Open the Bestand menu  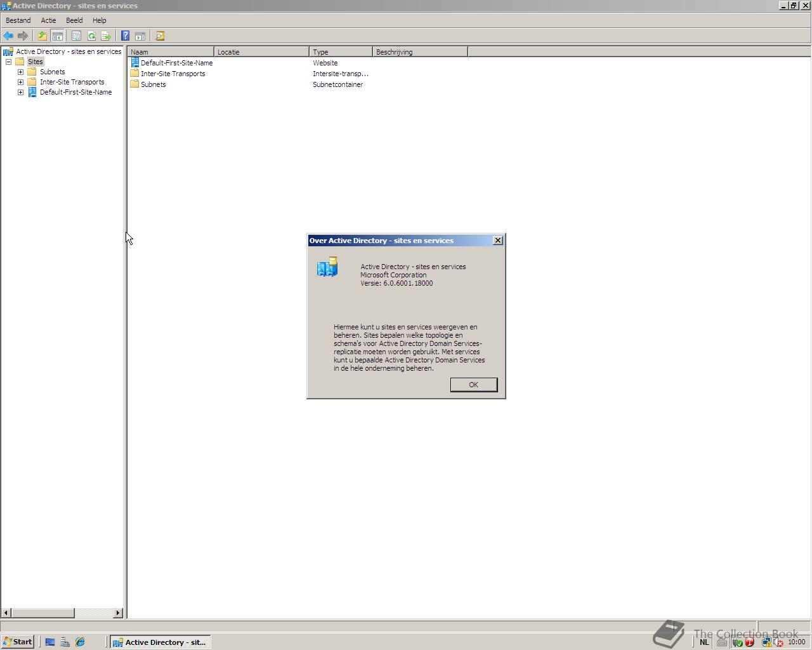(x=18, y=20)
